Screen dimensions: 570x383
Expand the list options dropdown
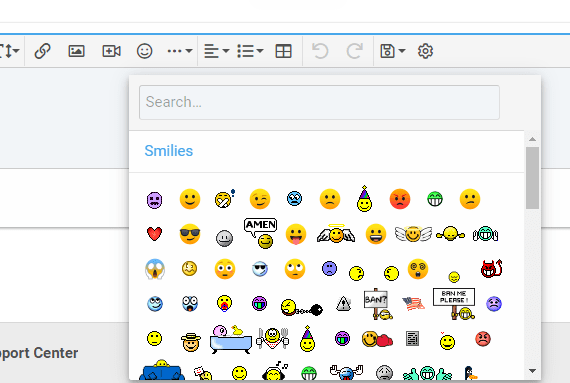(250, 51)
